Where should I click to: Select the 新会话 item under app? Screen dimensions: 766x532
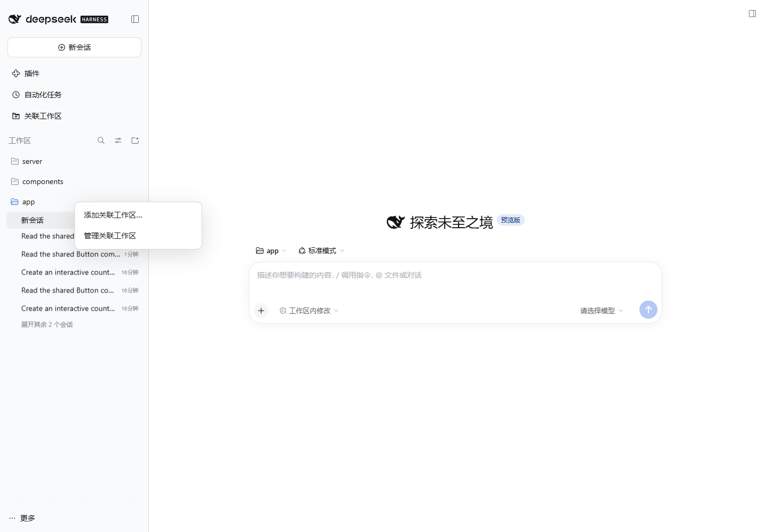point(40,220)
